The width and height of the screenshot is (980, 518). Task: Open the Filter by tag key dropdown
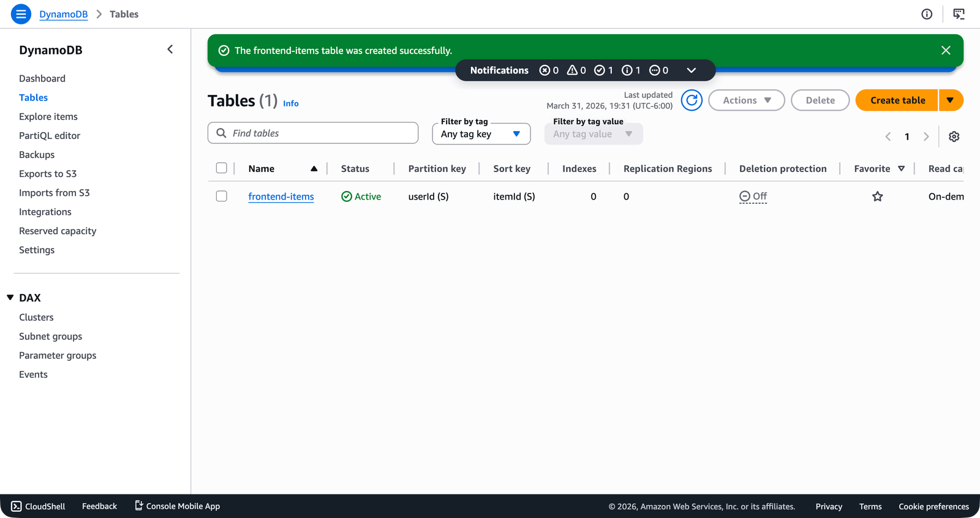pyautogui.click(x=481, y=134)
